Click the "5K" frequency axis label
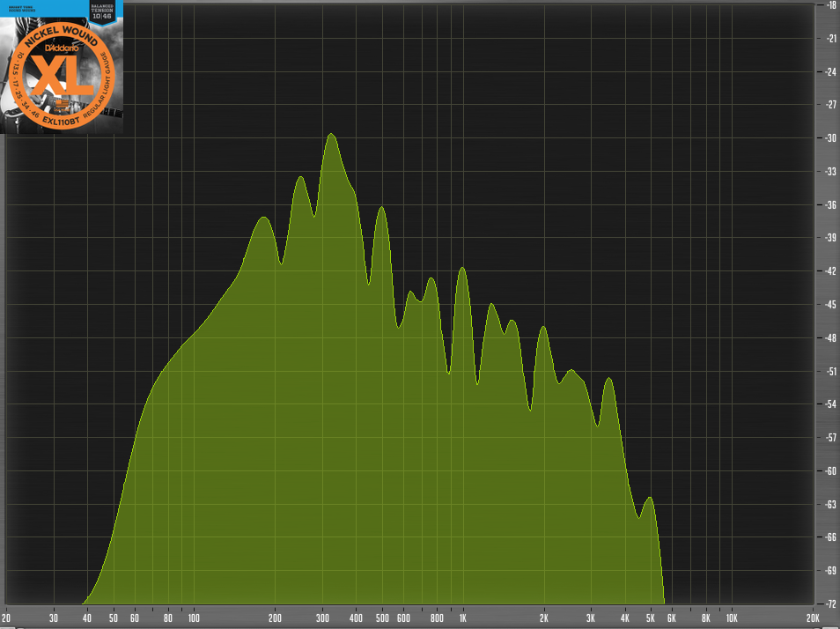The height and width of the screenshot is (629, 840). point(651,618)
